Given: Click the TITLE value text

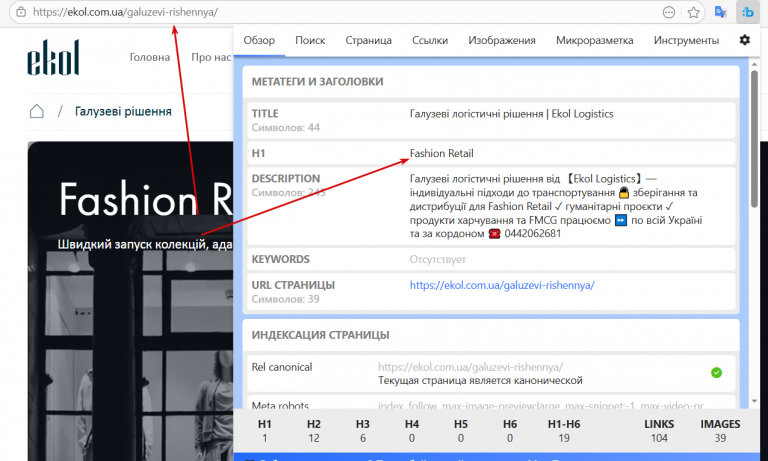Looking at the screenshot, I should tap(511, 114).
